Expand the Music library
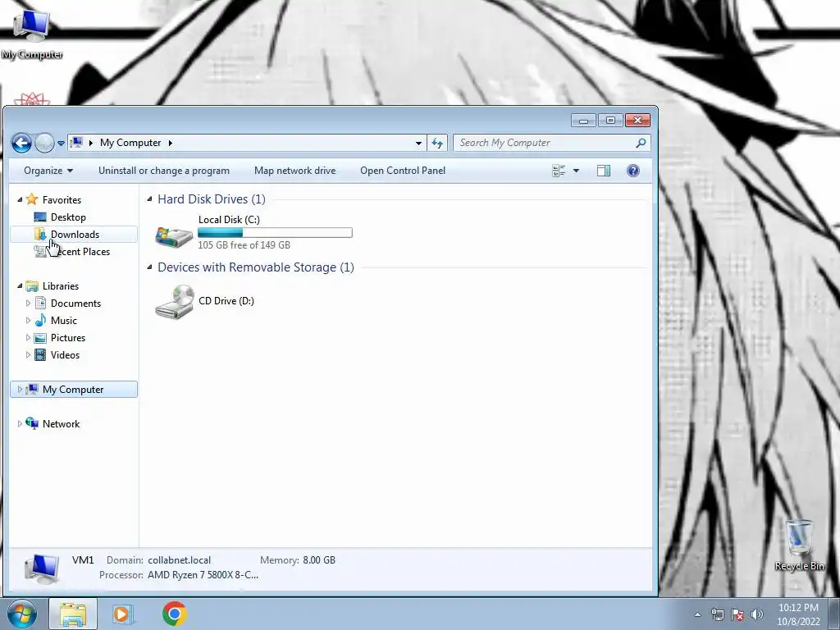The height and width of the screenshot is (630, 840). (28, 321)
